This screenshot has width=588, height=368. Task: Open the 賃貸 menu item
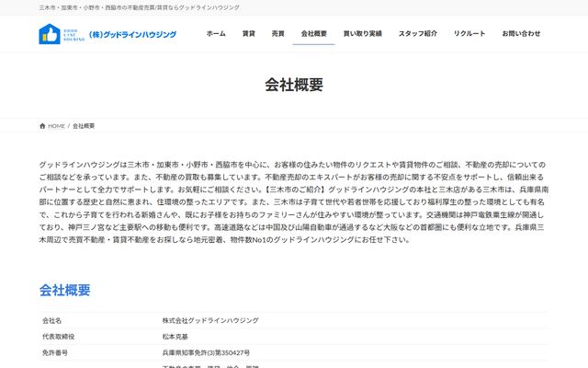tap(249, 33)
